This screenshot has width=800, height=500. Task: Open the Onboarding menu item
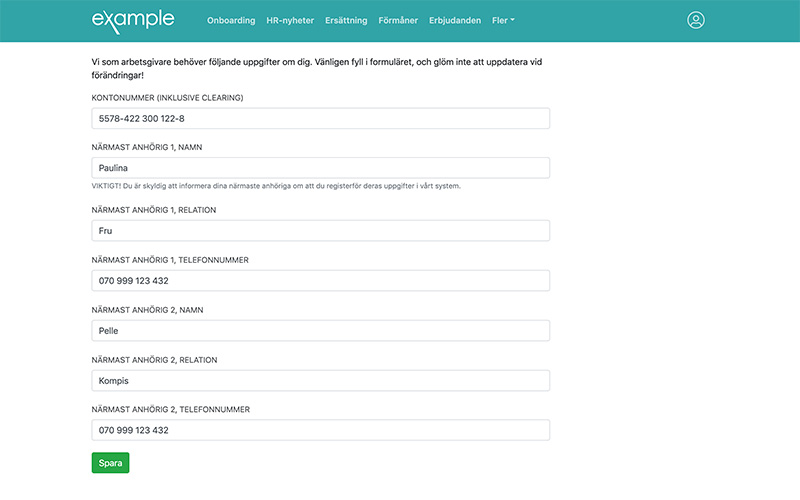[x=231, y=20]
